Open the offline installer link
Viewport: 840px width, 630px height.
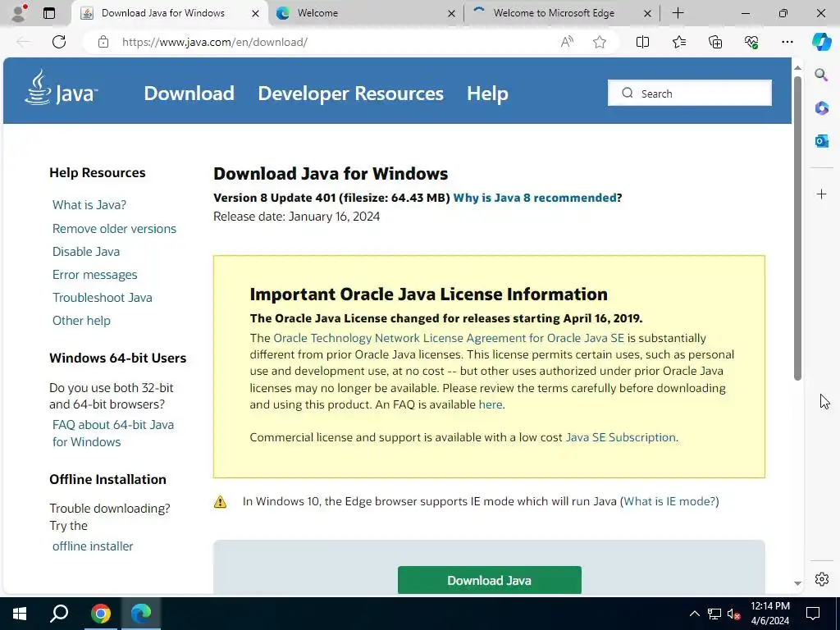(93, 546)
